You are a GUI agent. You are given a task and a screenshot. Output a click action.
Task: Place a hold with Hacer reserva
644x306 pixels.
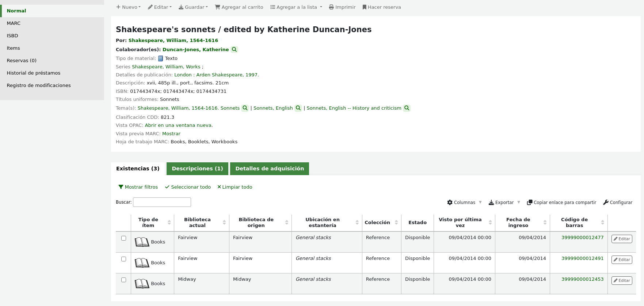pos(382,7)
